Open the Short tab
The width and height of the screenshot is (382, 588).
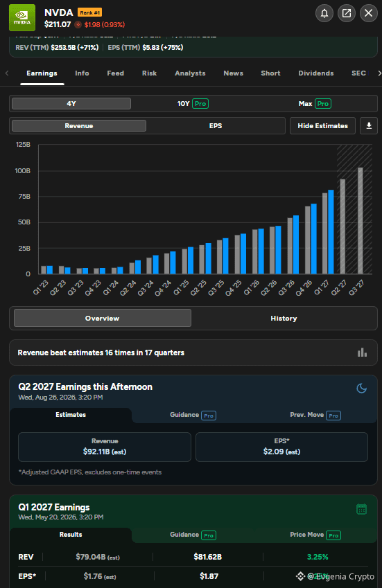(270, 73)
